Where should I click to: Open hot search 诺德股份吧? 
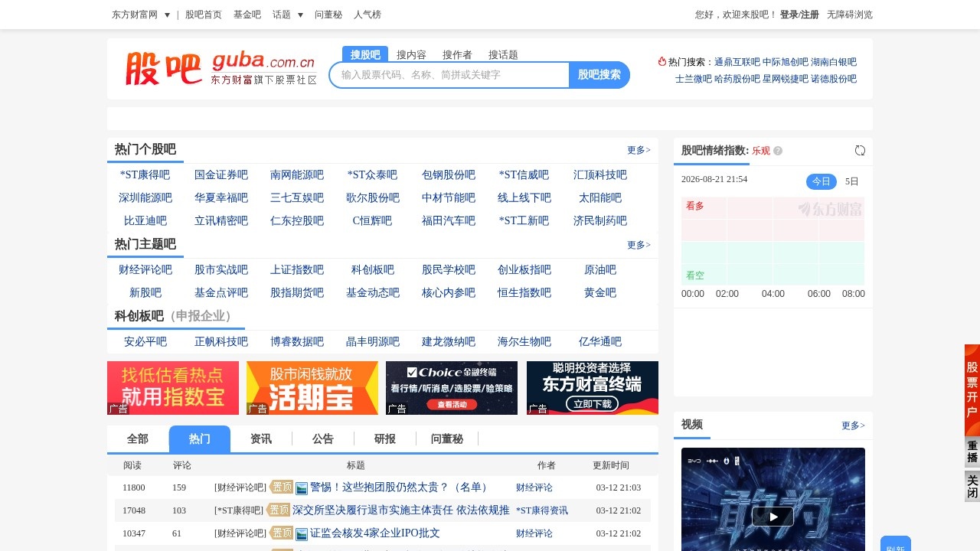click(834, 79)
